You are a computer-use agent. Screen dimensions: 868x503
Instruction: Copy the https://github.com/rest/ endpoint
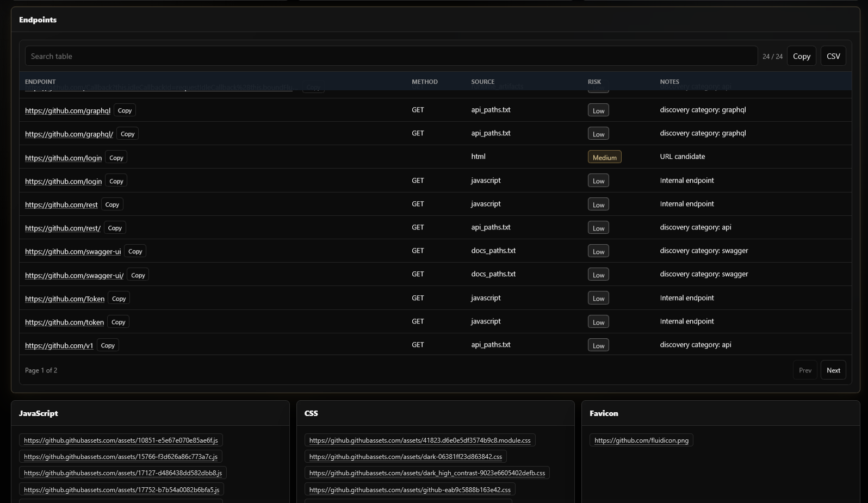point(115,228)
